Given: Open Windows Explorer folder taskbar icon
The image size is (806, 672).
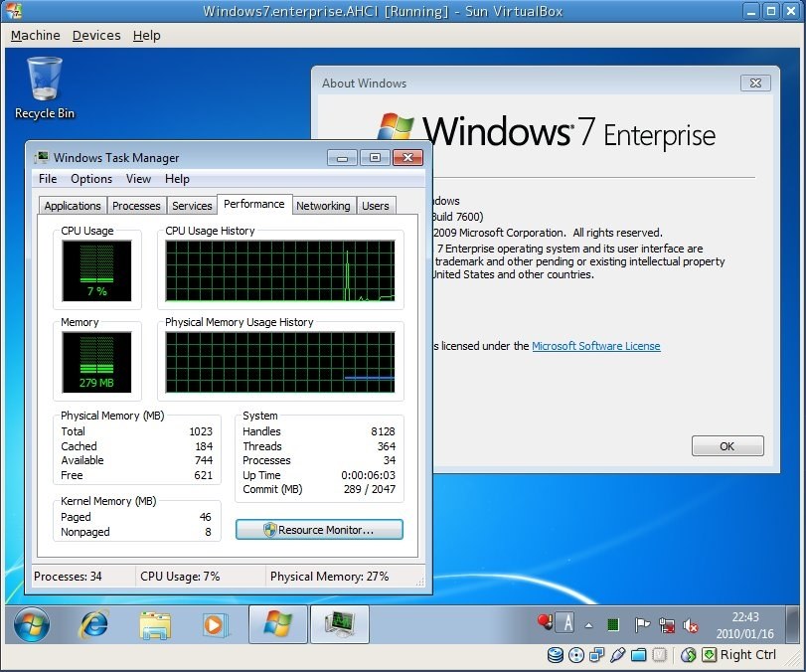Looking at the screenshot, I should click(x=155, y=624).
